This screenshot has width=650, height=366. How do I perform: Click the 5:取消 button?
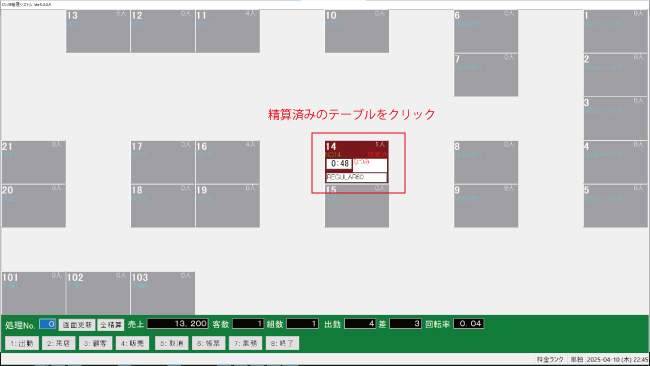(172, 343)
